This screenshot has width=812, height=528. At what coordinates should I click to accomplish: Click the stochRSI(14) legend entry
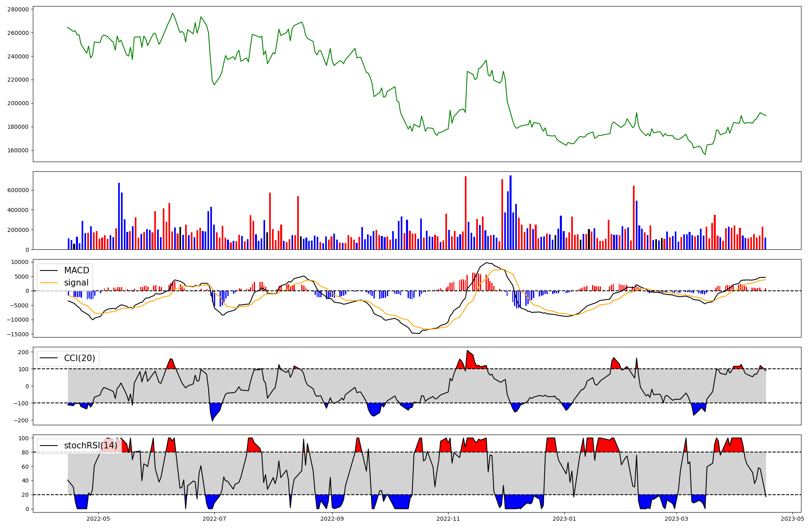(79, 446)
